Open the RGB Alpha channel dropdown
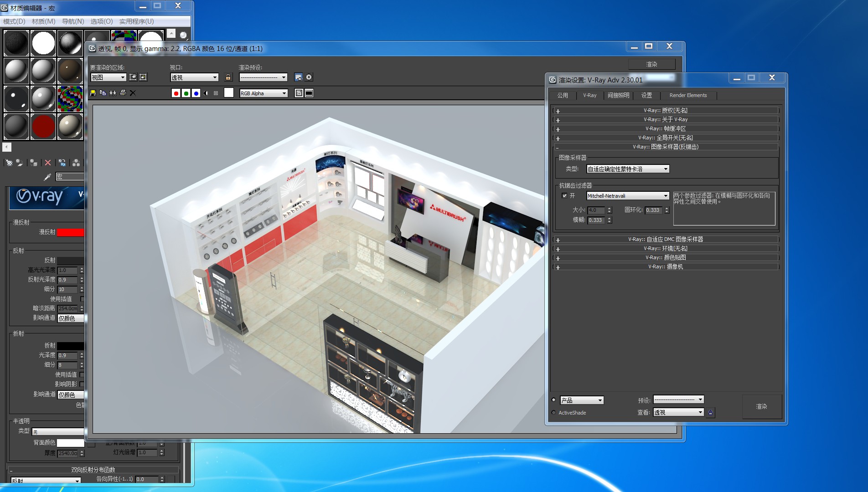The image size is (868, 492). pos(263,93)
